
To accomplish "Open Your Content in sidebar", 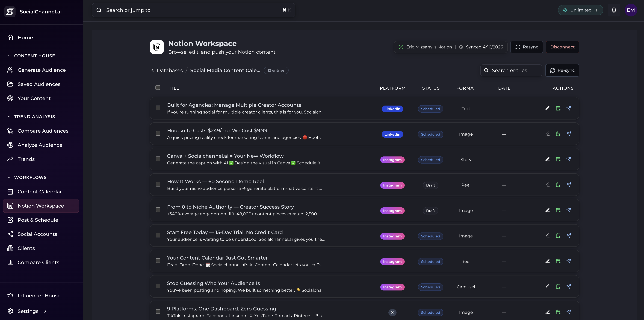I will click(x=41, y=98).
